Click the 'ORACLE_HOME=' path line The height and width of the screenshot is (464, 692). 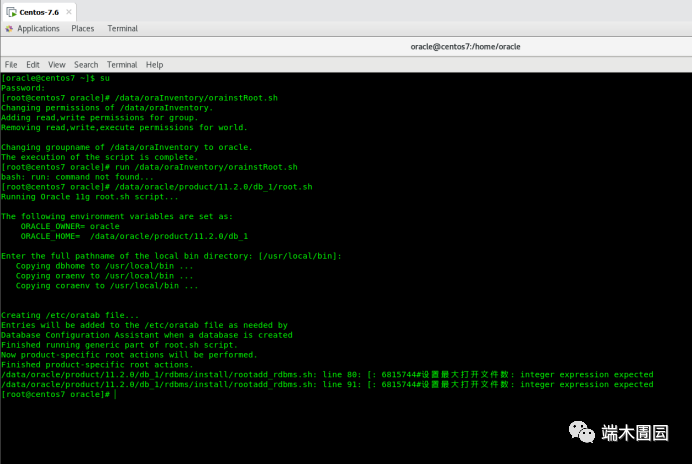pos(134,236)
